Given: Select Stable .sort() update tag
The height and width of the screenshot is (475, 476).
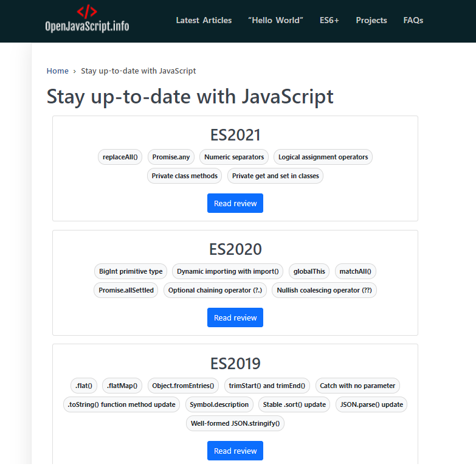Looking at the screenshot, I should coord(294,404).
